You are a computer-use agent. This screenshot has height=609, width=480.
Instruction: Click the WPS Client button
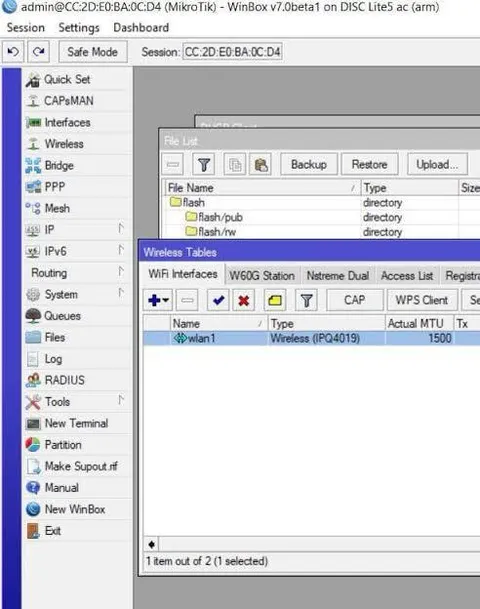click(422, 300)
